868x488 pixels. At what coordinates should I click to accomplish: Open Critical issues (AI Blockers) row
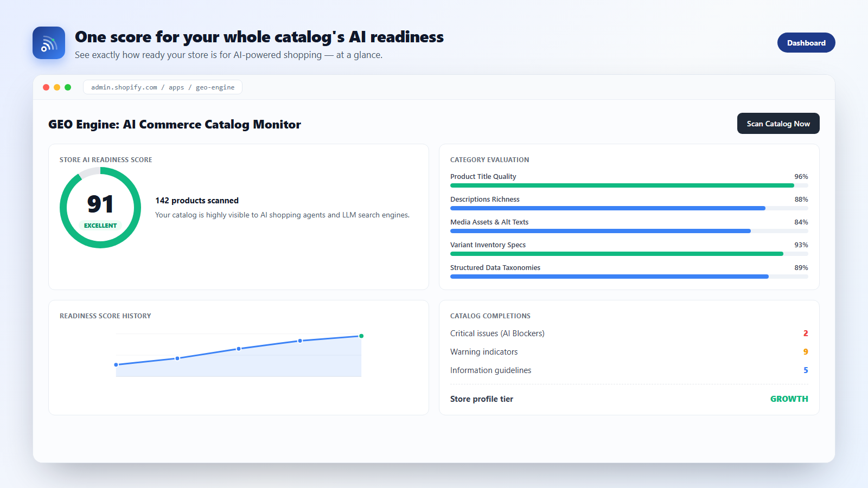tap(629, 333)
